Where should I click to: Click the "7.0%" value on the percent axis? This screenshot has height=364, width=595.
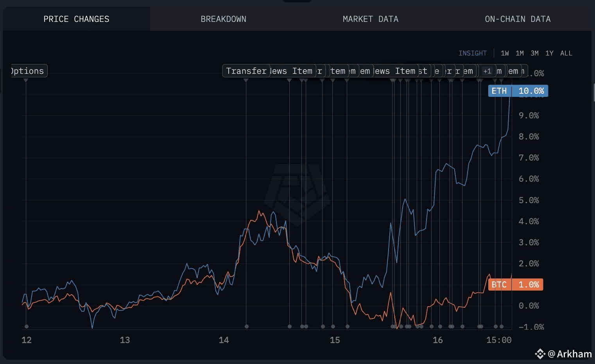(x=529, y=157)
